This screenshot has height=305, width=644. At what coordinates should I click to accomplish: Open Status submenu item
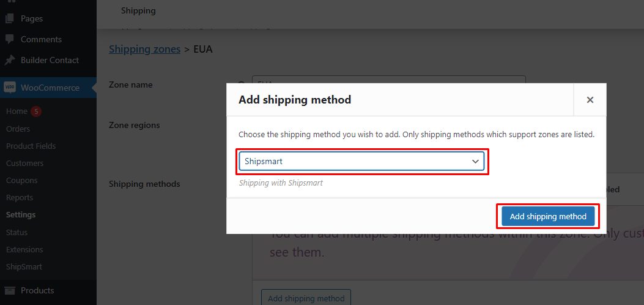17,232
